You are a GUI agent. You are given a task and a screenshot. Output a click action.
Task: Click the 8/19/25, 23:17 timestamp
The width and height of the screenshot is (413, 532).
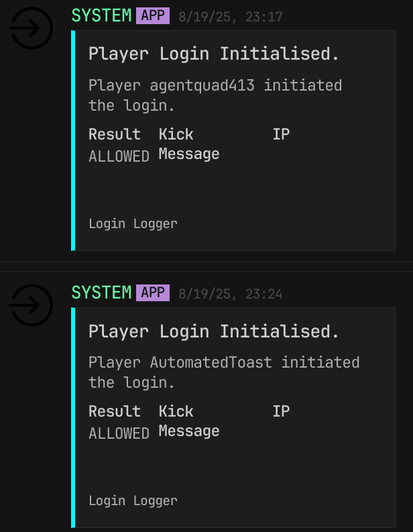(231, 17)
